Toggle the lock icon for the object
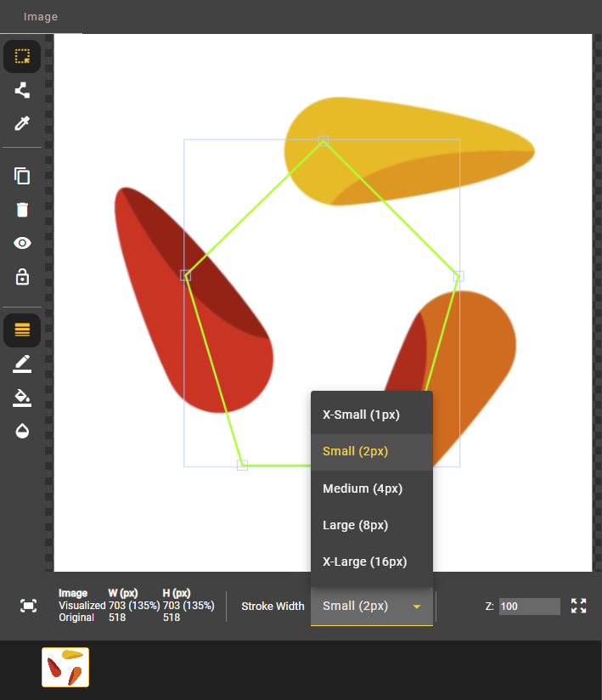 (x=22, y=277)
